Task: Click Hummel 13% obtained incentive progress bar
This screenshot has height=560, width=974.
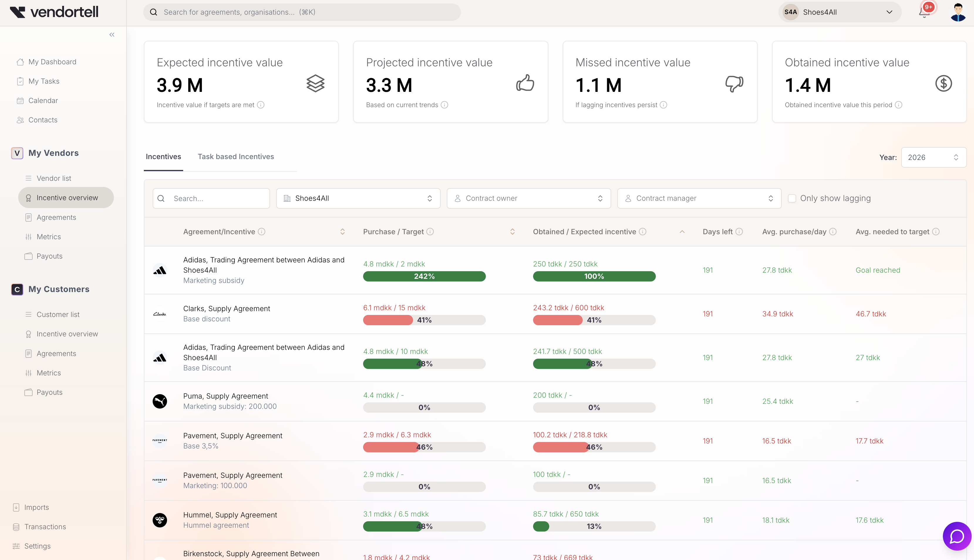Action: pos(594,526)
